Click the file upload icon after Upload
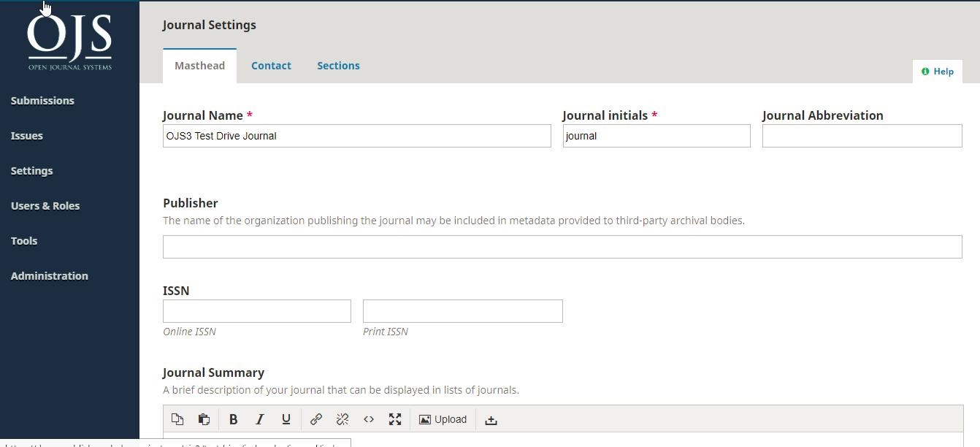The width and height of the screenshot is (980, 447). click(491, 420)
